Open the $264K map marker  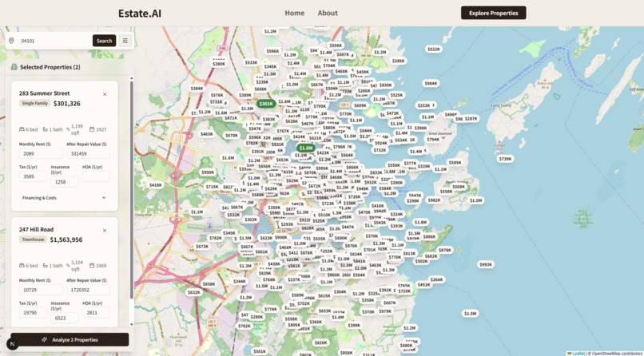coord(436,279)
